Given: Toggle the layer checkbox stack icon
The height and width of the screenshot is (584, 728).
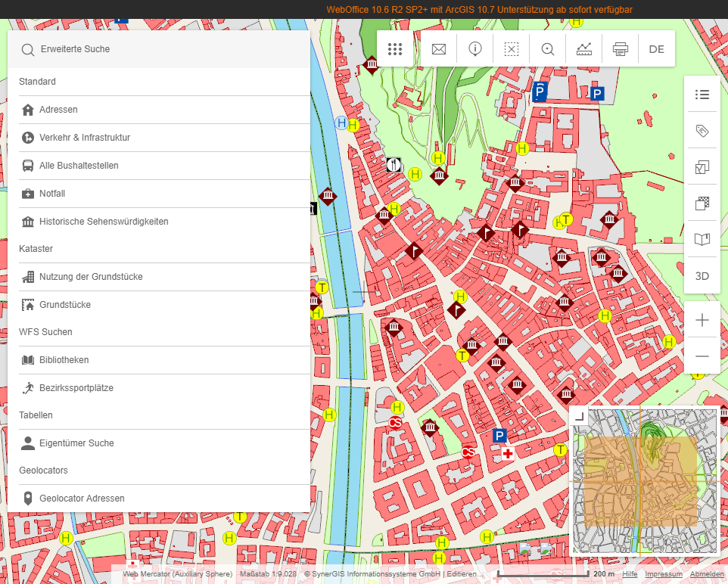Looking at the screenshot, I should coord(702,167).
